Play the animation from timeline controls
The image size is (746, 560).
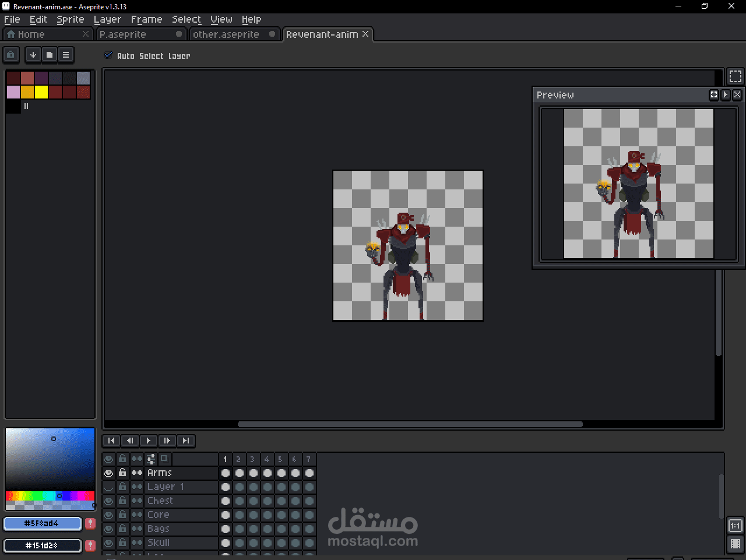coord(149,441)
